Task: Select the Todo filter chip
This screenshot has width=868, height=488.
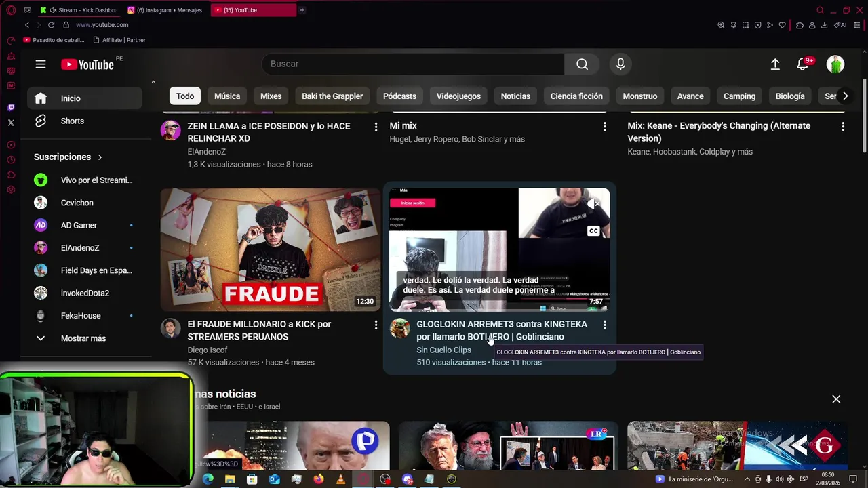Action: click(185, 96)
